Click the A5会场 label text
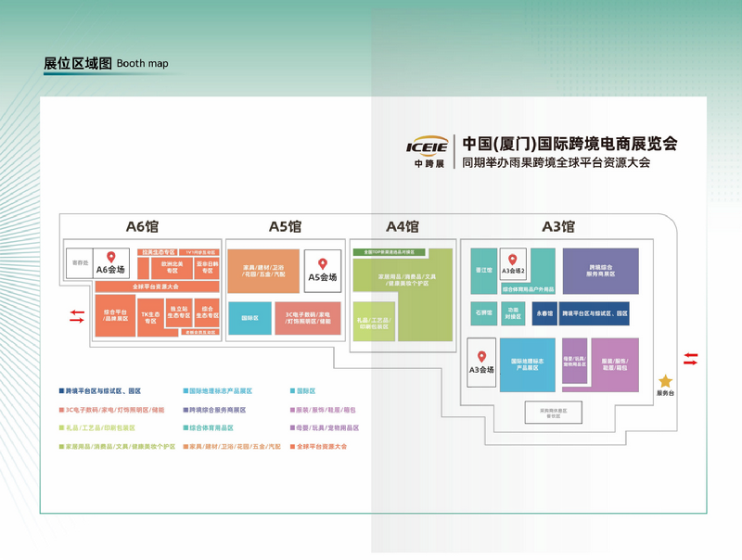This screenshot has width=742, height=560. tap(322, 276)
